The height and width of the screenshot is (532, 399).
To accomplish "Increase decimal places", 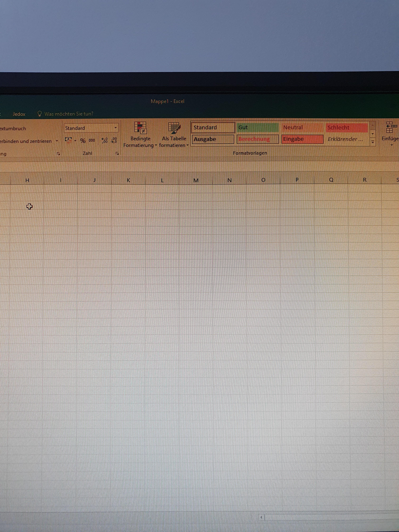I will (x=105, y=141).
